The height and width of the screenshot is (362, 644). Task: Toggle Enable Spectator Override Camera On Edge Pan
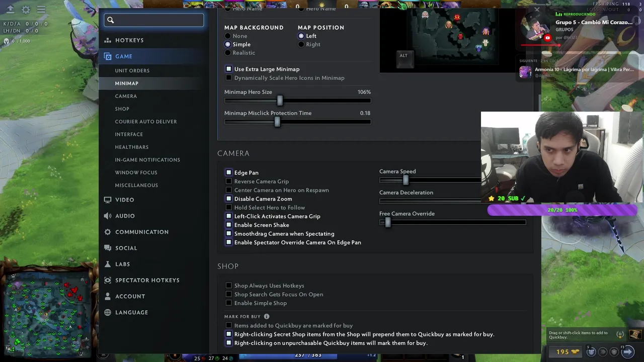229,242
